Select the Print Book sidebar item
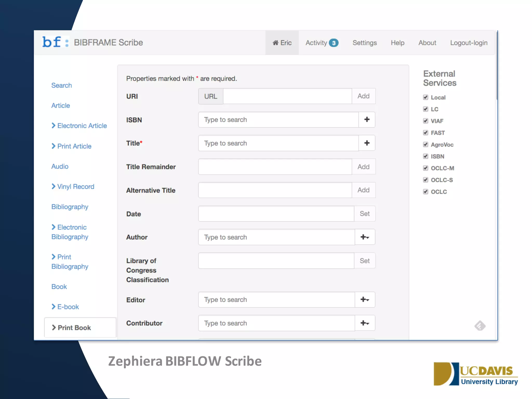532x399 pixels. [x=80, y=328]
